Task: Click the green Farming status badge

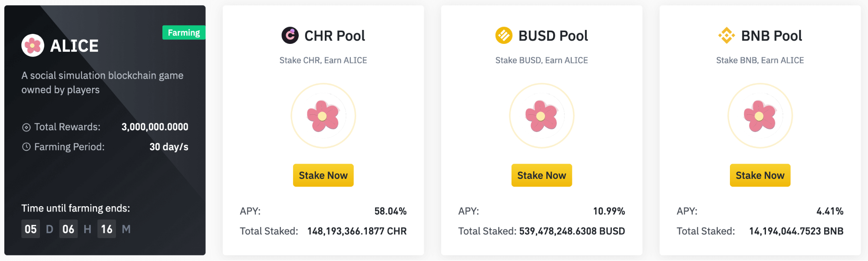Action: (x=184, y=32)
